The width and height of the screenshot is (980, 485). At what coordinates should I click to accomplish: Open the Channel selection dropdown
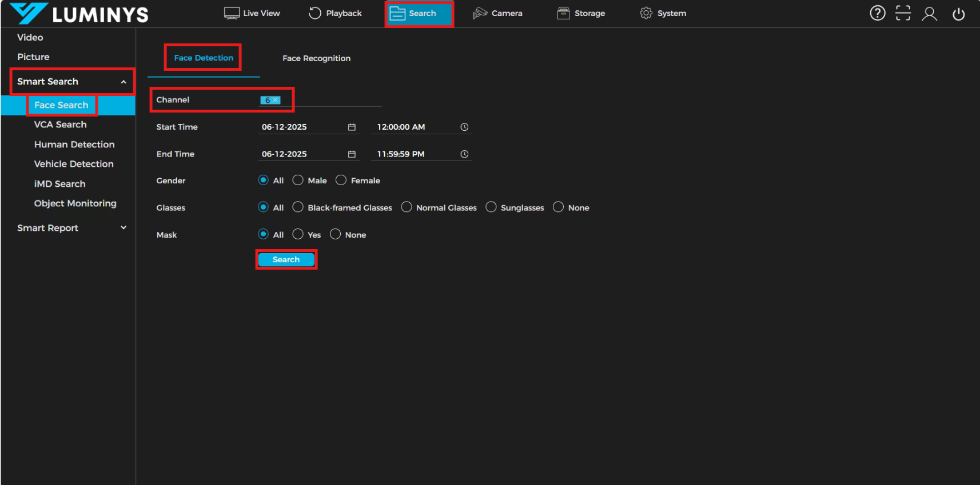332,100
